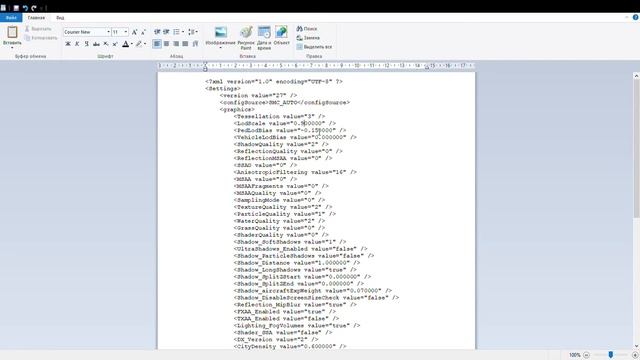Undo the last action

pos(25,8)
